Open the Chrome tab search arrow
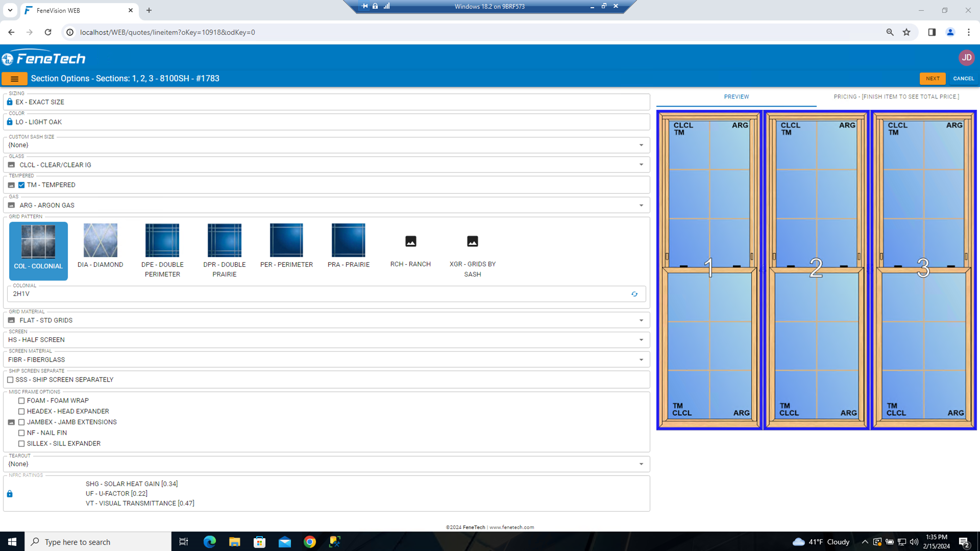Screen dimensions: 980x551 point(10,10)
